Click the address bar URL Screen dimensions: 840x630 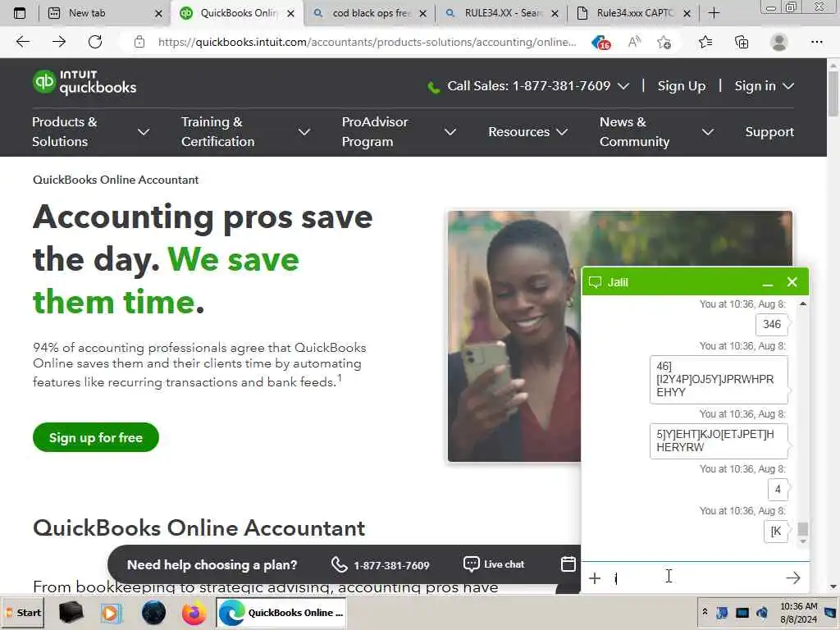[x=367, y=42]
